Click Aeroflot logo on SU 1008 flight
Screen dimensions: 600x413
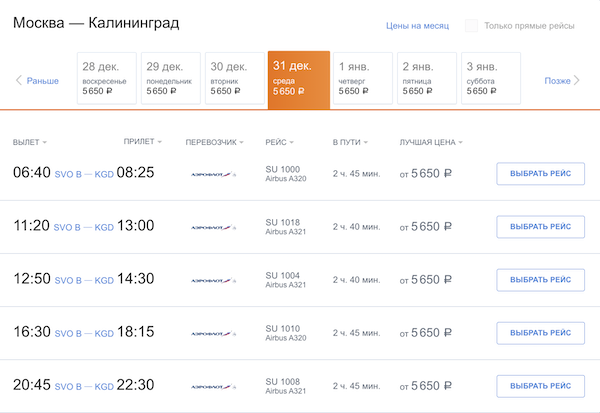212,386
